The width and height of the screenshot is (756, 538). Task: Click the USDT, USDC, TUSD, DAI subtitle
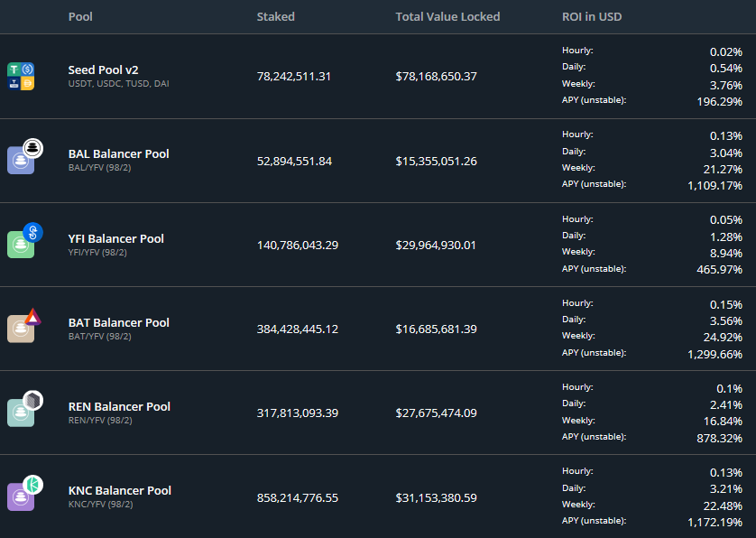point(118,84)
